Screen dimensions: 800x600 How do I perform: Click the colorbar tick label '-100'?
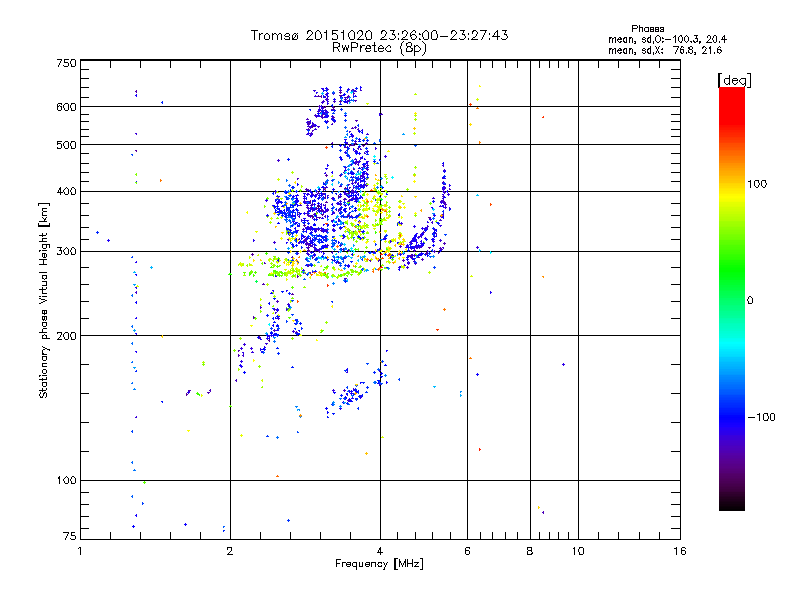click(761, 417)
